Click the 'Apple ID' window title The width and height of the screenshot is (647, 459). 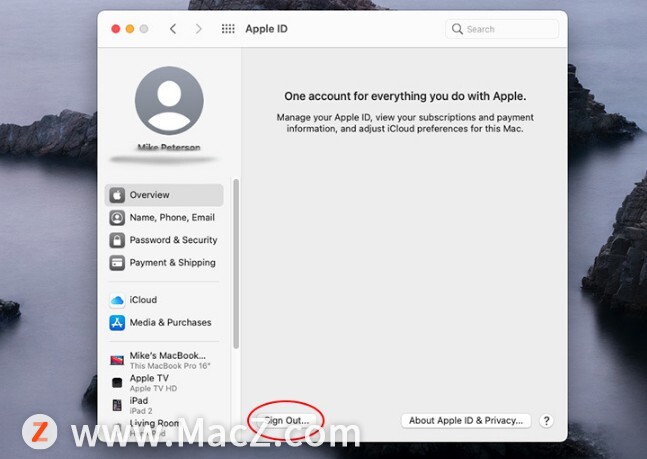tap(267, 29)
